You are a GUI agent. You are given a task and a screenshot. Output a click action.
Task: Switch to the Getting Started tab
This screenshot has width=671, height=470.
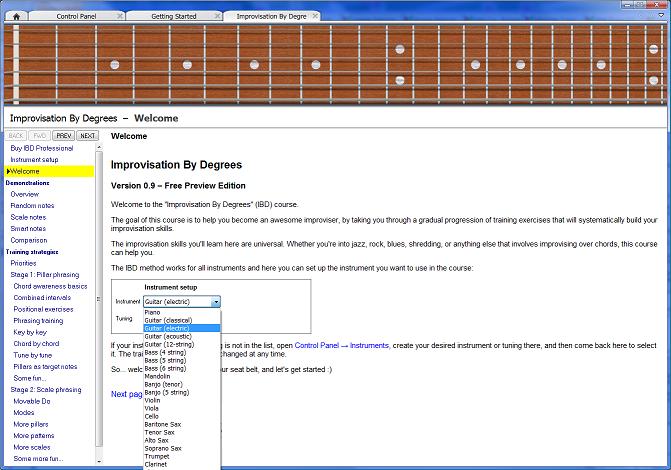coord(173,16)
